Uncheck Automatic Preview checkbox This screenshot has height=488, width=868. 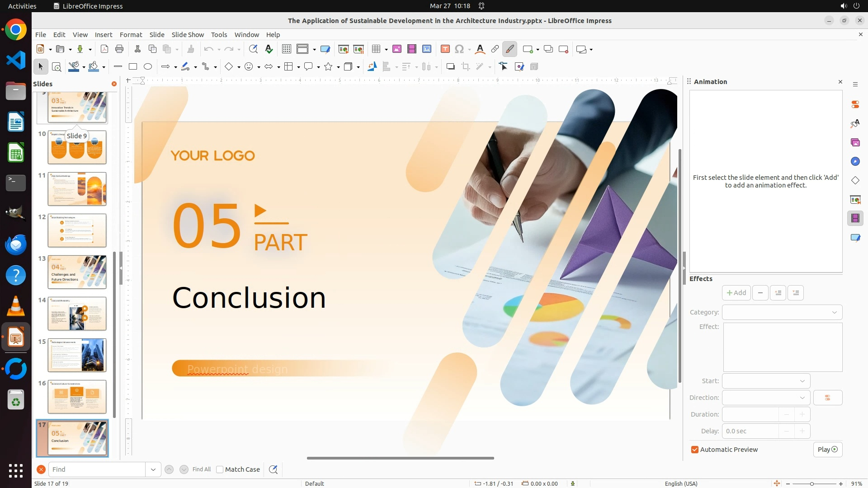[x=695, y=450]
